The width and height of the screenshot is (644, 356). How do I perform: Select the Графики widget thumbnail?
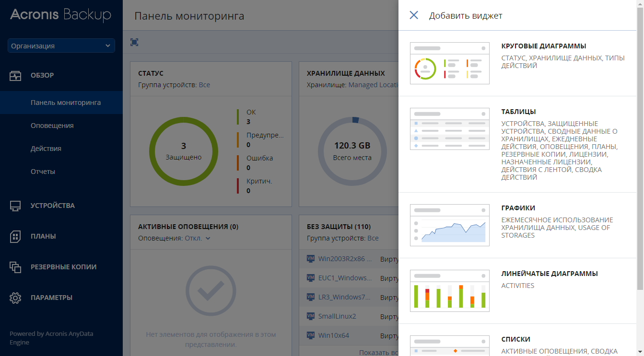(x=450, y=225)
